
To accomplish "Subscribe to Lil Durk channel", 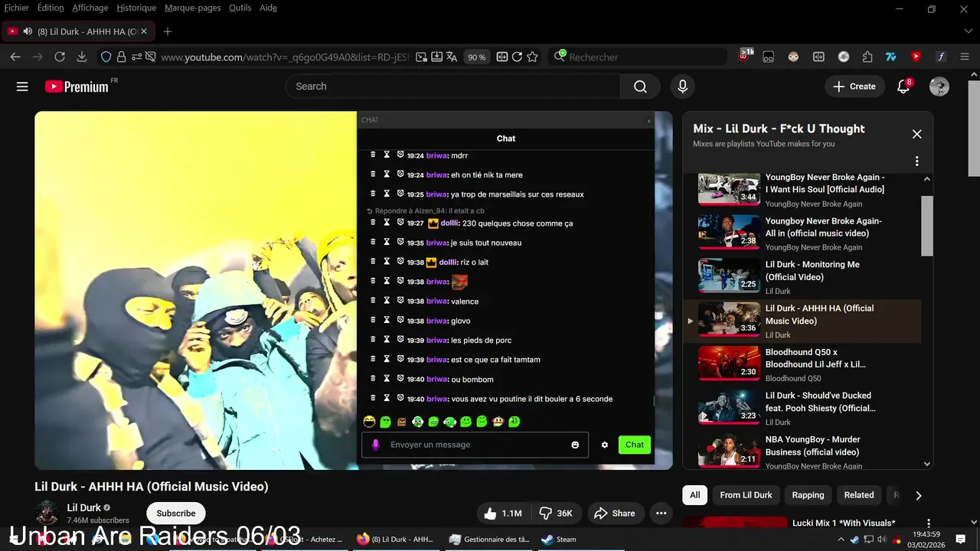I will [176, 514].
